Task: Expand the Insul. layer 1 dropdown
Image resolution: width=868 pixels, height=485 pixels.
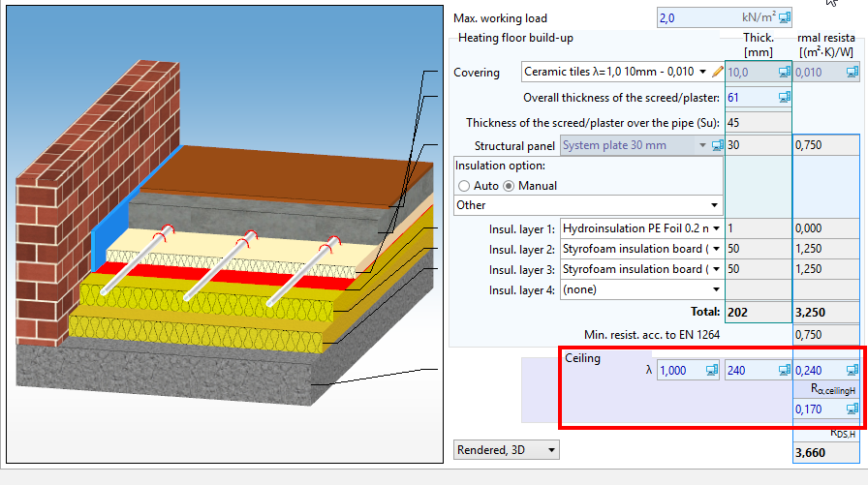Action: (x=716, y=228)
